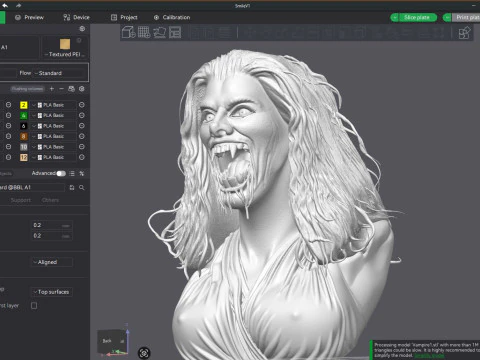
Task: Expand PLA Basic dropdown for filament 2
Action: point(53,105)
